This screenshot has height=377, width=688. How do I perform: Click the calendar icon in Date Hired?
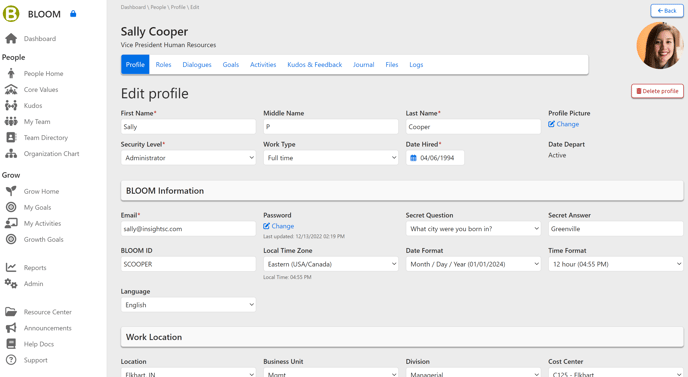point(413,158)
